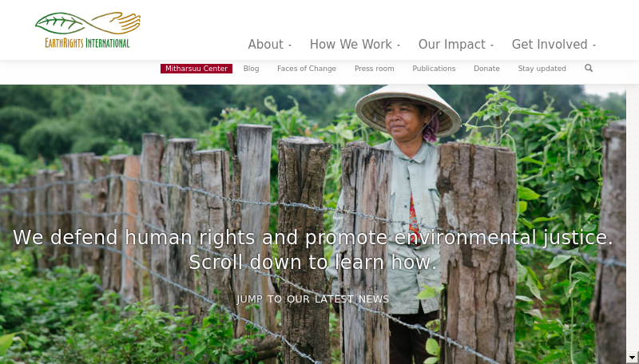Visit the Blog link
The image size is (639, 364).
pos(251,69)
